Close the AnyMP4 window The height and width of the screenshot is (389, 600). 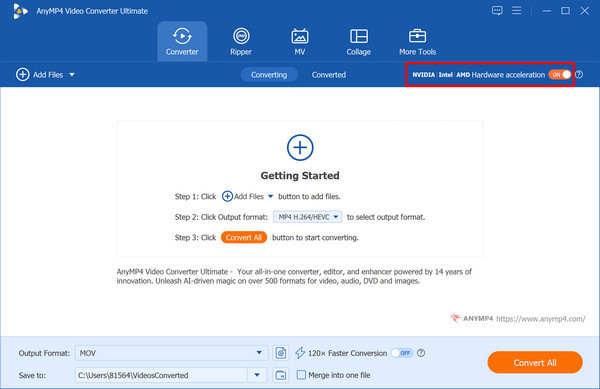click(x=585, y=11)
